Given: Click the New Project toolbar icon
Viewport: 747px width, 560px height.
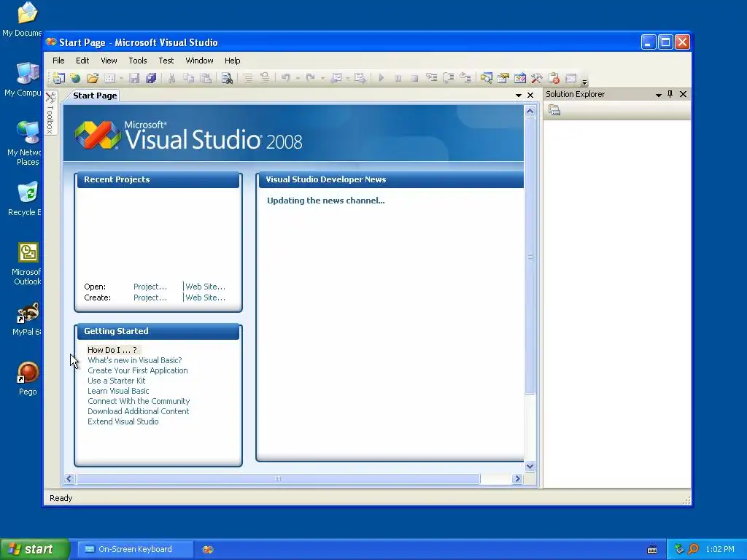Looking at the screenshot, I should 59,78.
